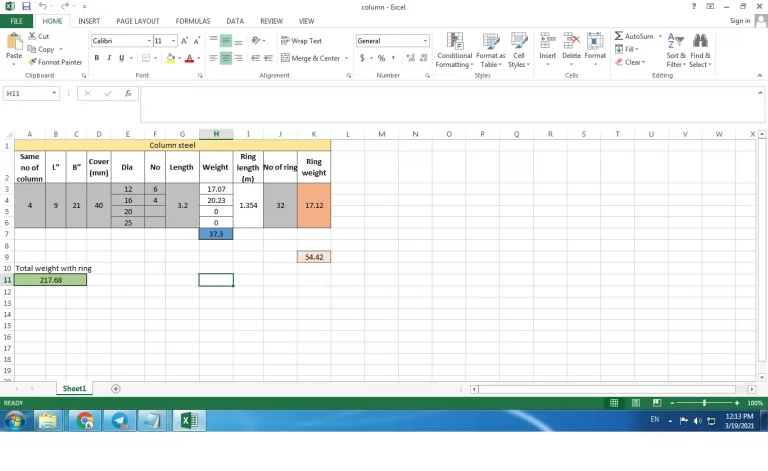Screen dimensions: 768x471
Task: Click the Insert Function fx button
Action: (x=128, y=93)
